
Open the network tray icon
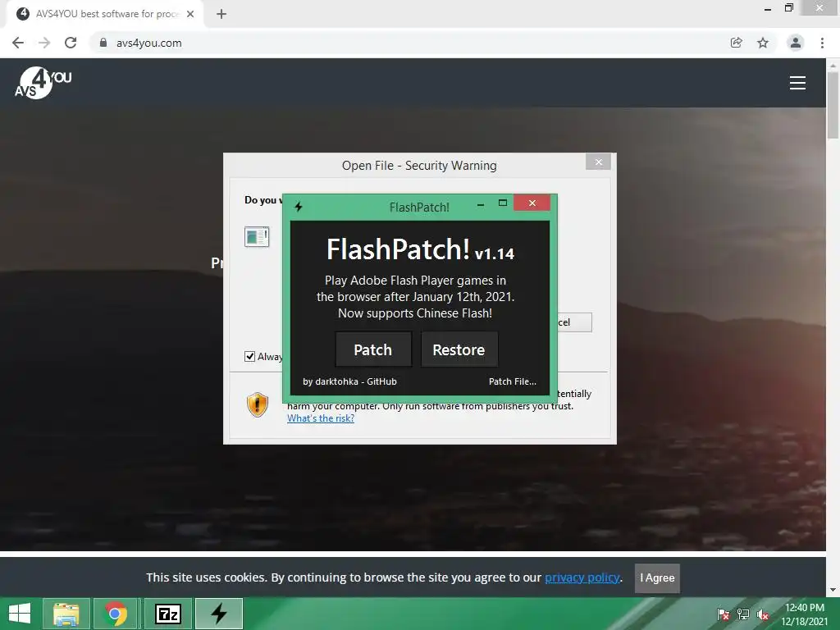pos(743,614)
